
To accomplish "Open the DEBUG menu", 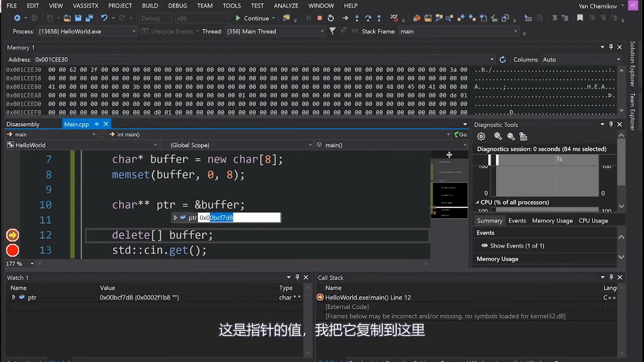I will [x=177, y=6].
